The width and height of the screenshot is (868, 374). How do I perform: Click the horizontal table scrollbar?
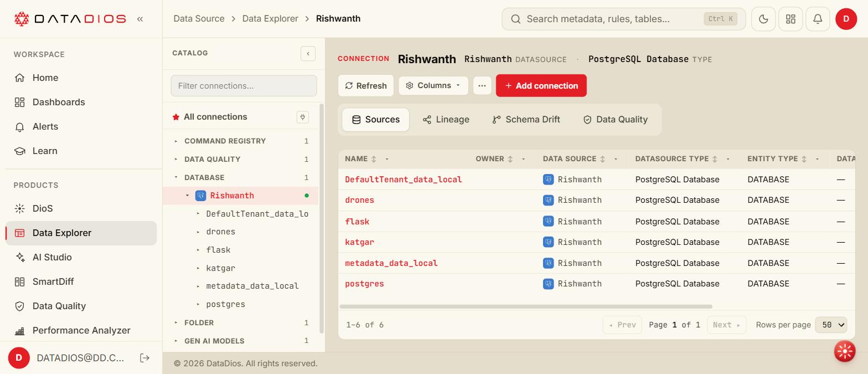[x=526, y=306]
